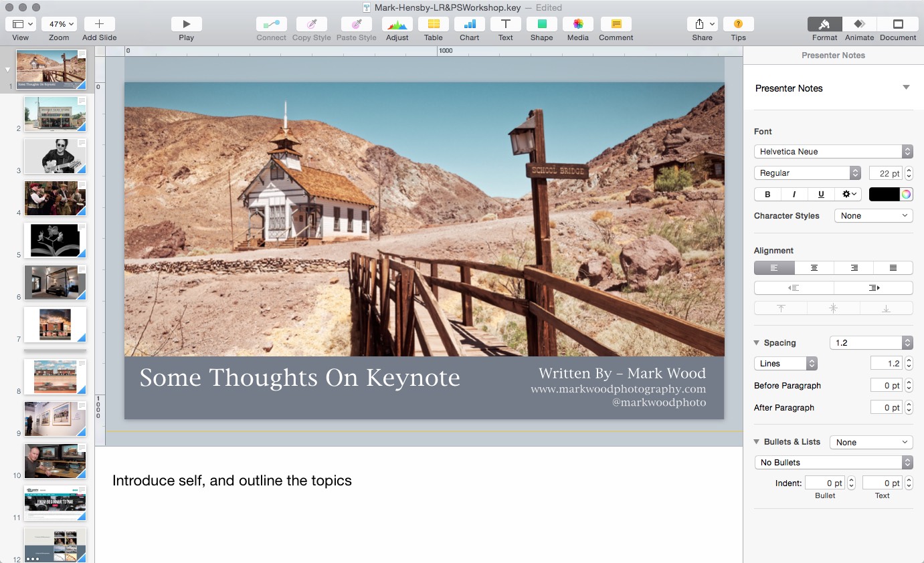Select slide 3 guitarist thumbnail
This screenshot has height=563, width=924.
55,156
